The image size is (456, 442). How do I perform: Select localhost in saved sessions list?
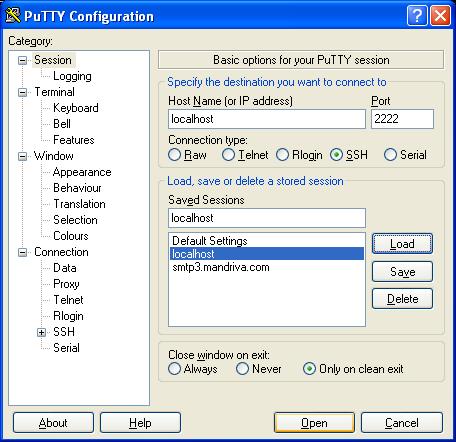tap(267, 254)
